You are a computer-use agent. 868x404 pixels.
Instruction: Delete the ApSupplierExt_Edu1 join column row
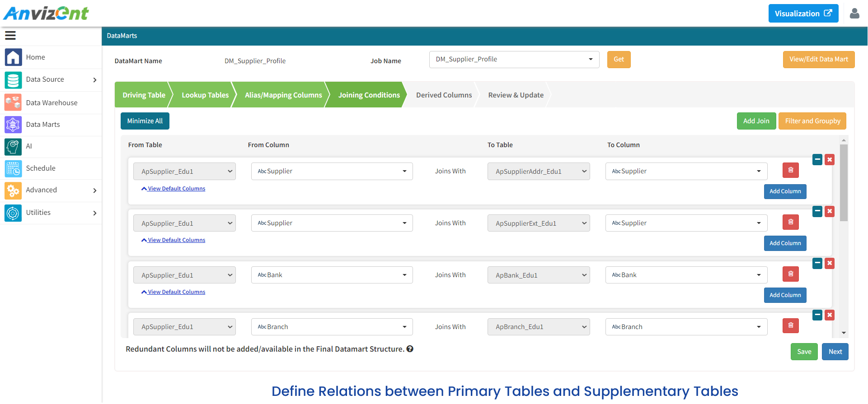tap(791, 222)
